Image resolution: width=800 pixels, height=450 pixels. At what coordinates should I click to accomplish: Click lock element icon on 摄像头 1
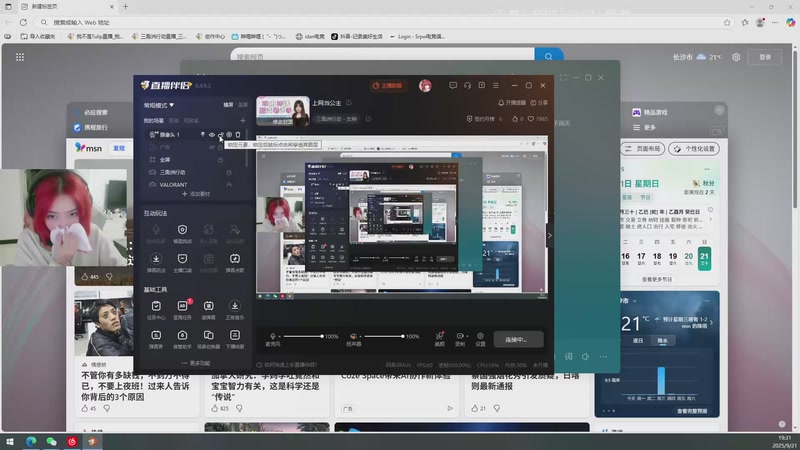click(x=220, y=135)
